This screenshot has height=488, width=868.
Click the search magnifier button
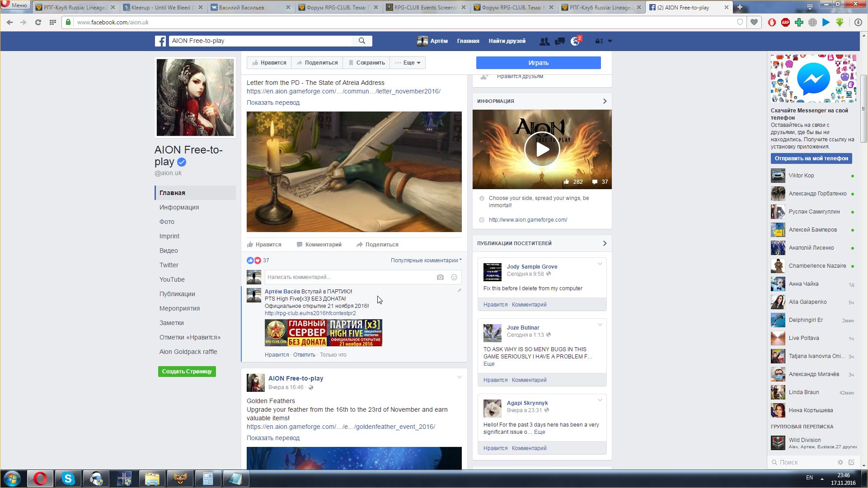[x=362, y=41]
